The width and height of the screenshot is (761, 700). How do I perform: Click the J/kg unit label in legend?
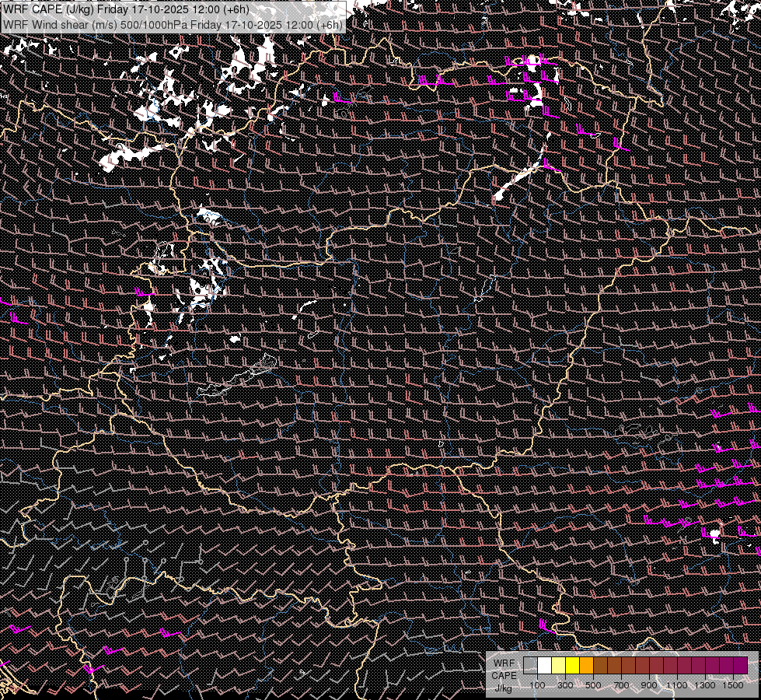point(503,688)
